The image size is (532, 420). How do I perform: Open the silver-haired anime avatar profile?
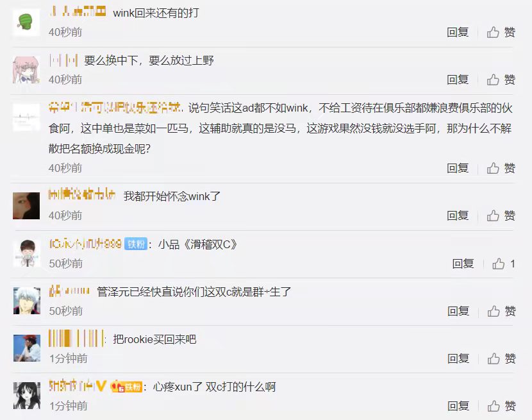[x=27, y=301]
